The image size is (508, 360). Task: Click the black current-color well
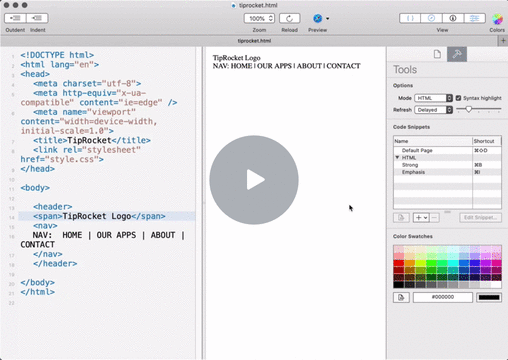(x=489, y=297)
